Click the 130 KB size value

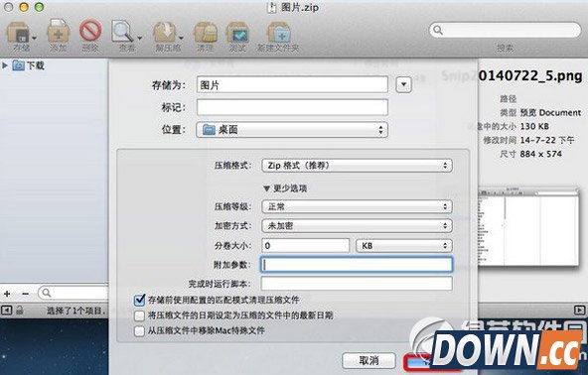pyautogui.click(x=534, y=127)
